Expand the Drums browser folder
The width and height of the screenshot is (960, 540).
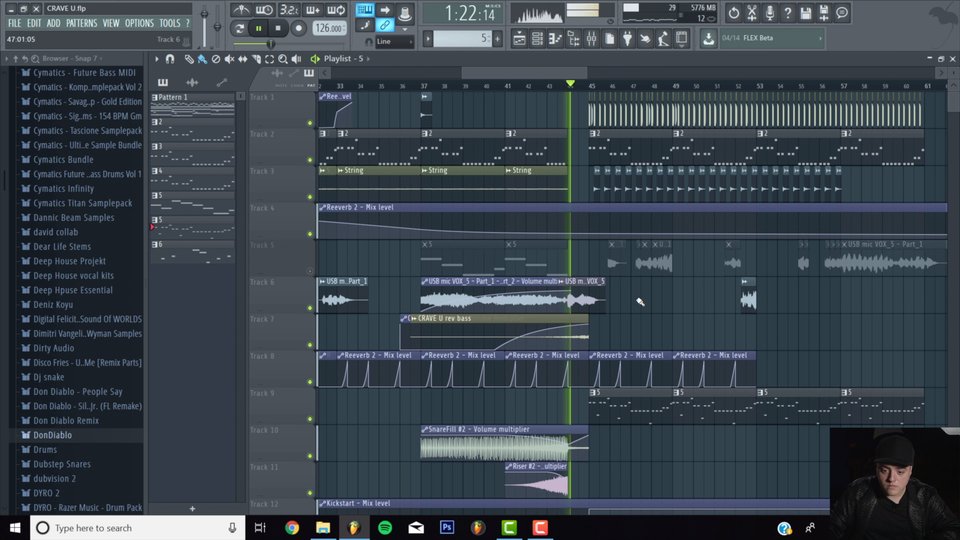pyautogui.click(x=45, y=449)
